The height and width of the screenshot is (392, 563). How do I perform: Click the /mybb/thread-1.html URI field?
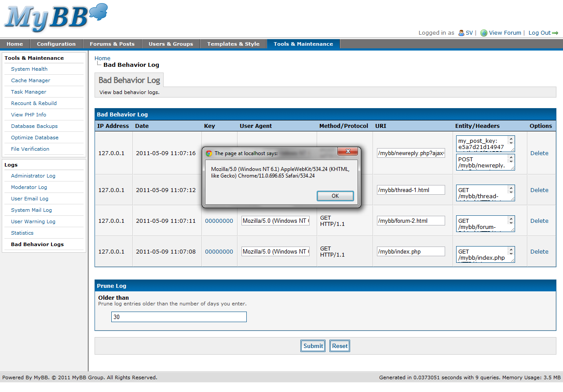pyautogui.click(x=411, y=190)
